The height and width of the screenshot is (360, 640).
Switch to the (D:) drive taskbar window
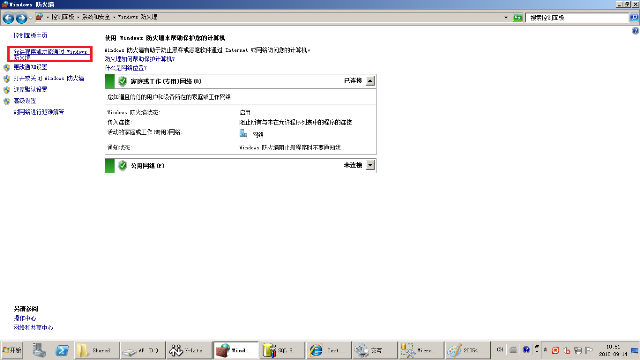(143, 350)
